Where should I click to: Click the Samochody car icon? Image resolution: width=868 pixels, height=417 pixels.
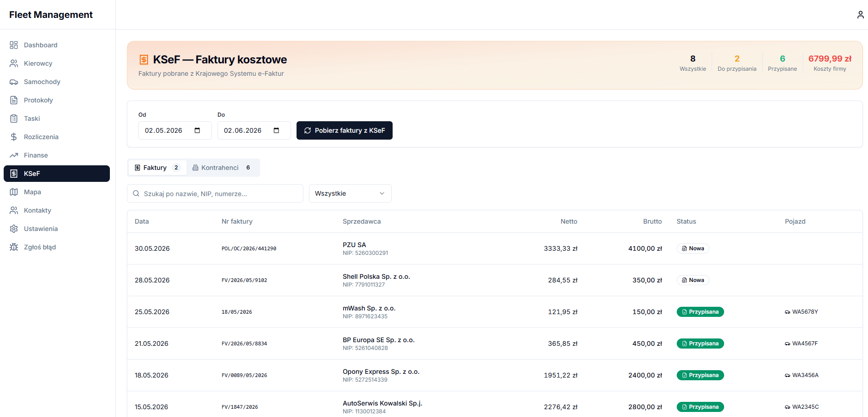pyautogui.click(x=14, y=82)
